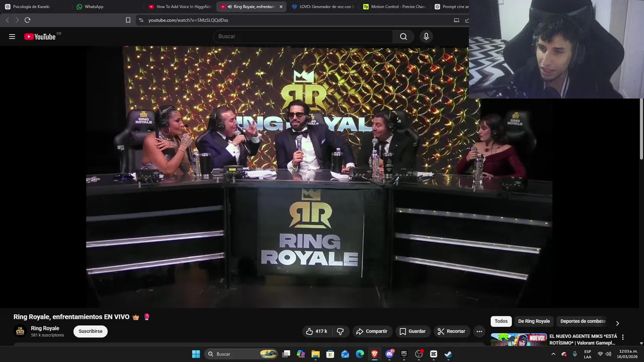The height and width of the screenshot is (362, 644).
Task: Switch to How To Add Voice In Higgsfield tab
Action: coord(180,7)
